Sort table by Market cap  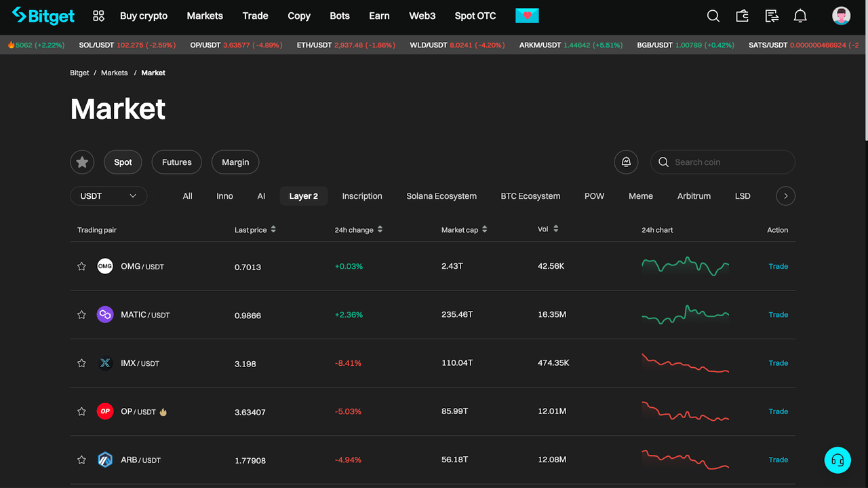pos(465,230)
